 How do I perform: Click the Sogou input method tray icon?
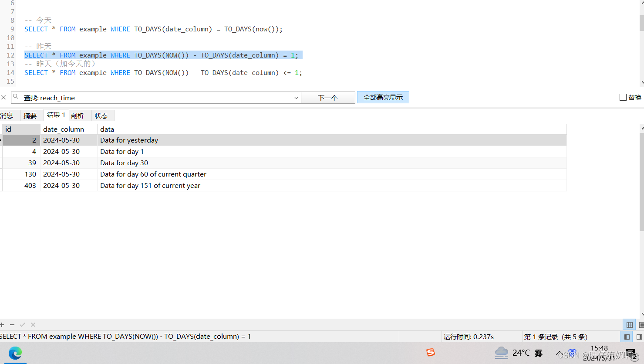tap(431, 352)
